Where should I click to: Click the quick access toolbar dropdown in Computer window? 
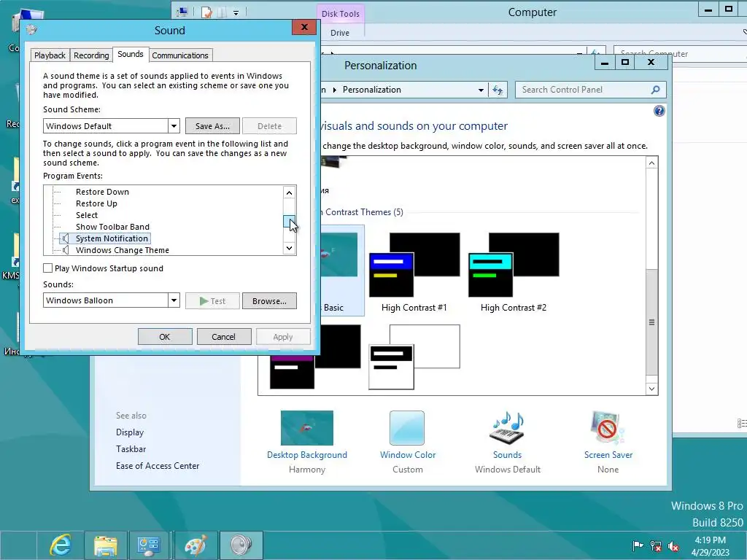click(236, 13)
